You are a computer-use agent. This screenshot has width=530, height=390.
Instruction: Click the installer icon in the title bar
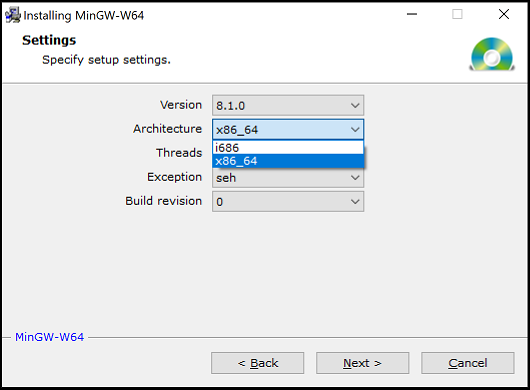[x=13, y=15]
